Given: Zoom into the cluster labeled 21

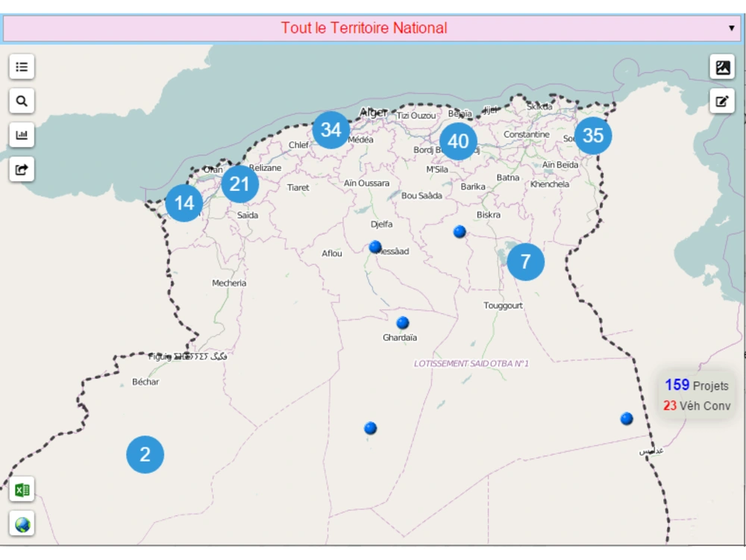Looking at the screenshot, I should pyautogui.click(x=239, y=184).
